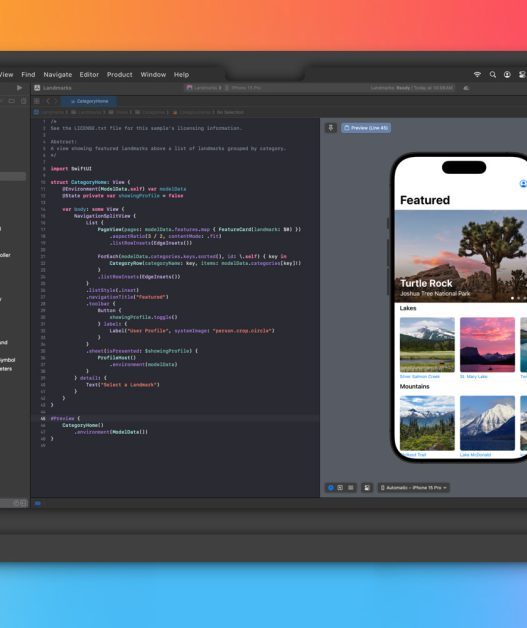
Task: Open the Editor menu
Action: point(89,74)
